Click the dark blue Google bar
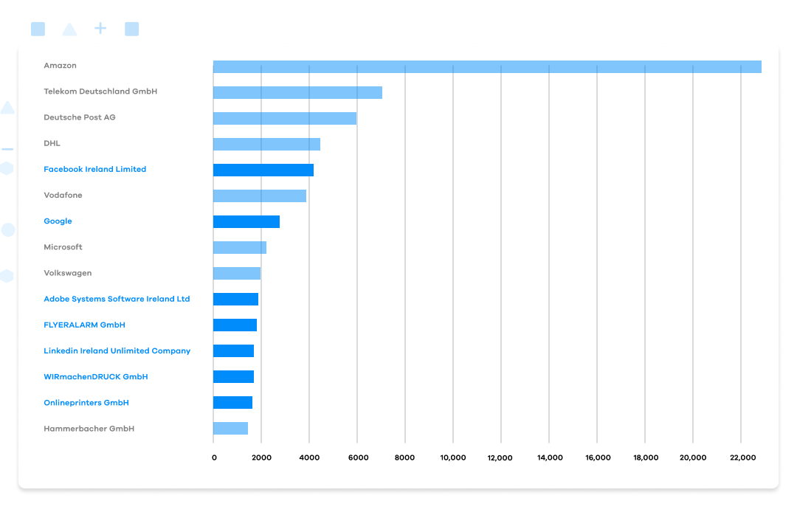 click(x=246, y=221)
